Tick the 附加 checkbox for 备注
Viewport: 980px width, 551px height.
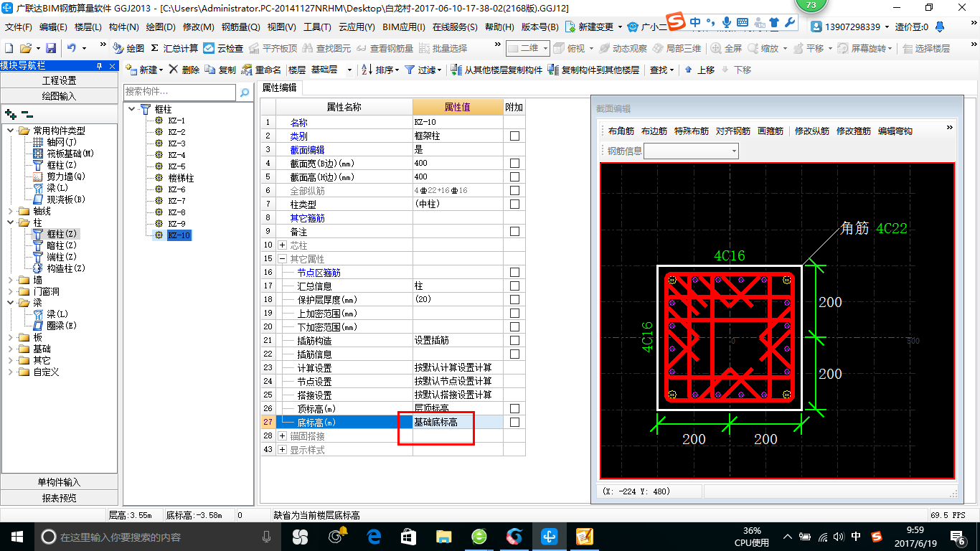(x=514, y=232)
